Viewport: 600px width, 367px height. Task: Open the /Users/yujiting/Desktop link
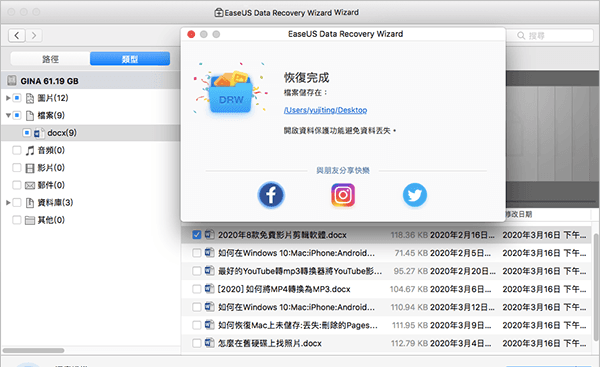(325, 110)
